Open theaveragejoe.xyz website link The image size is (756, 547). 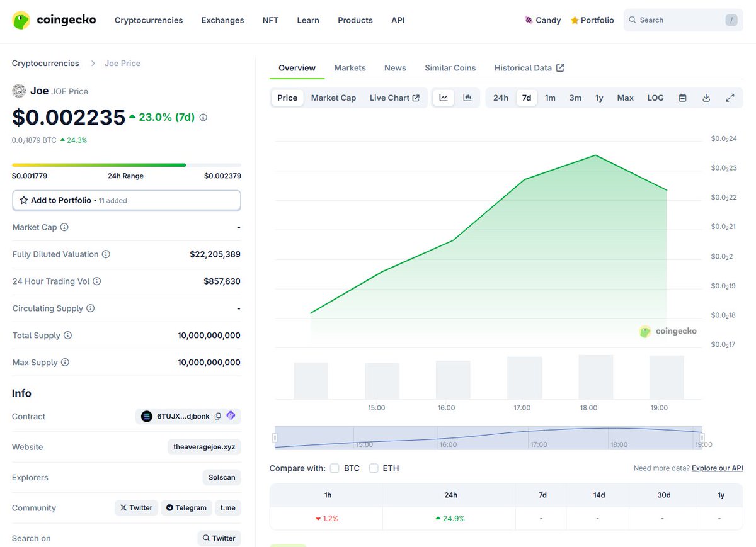[205, 447]
